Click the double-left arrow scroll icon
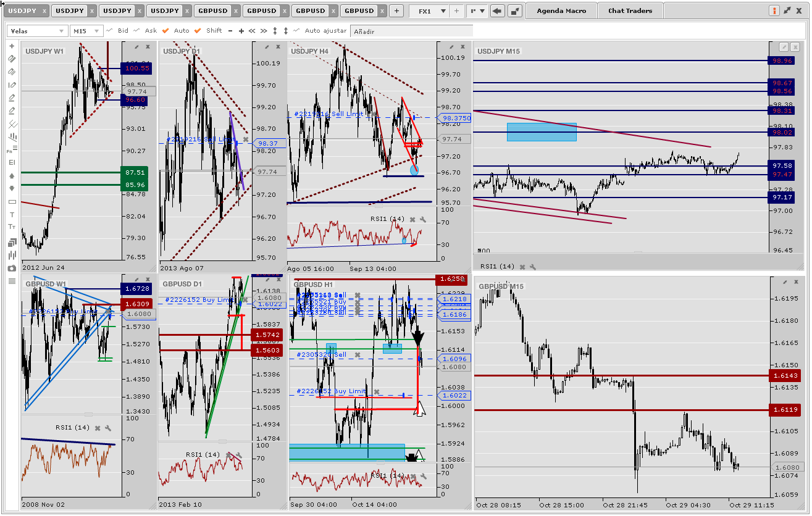The height and width of the screenshot is (516, 812). [x=251, y=31]
